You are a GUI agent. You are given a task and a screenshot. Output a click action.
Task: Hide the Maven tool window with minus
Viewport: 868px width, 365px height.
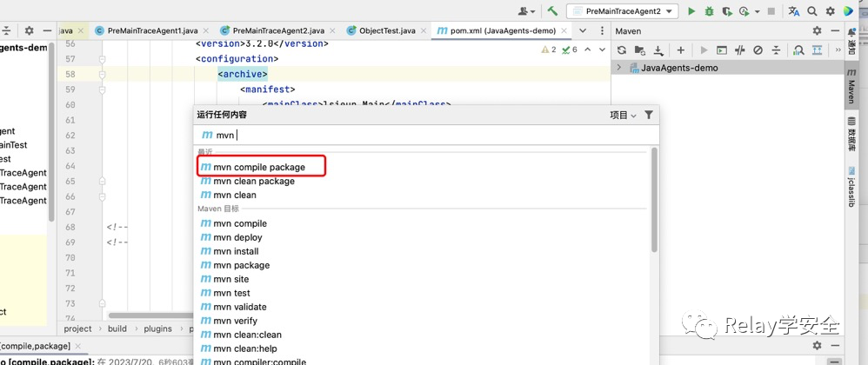(x=835, y=31)
